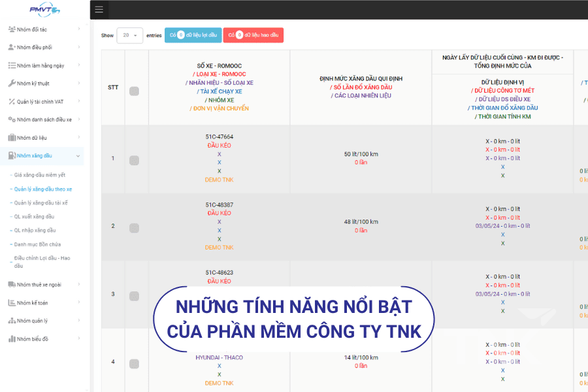Screen dimensions: 588x392
Task: Click the Nhóm biểu đồ bar chart icon
Action: pyautogui.click(x=12, y=338)
